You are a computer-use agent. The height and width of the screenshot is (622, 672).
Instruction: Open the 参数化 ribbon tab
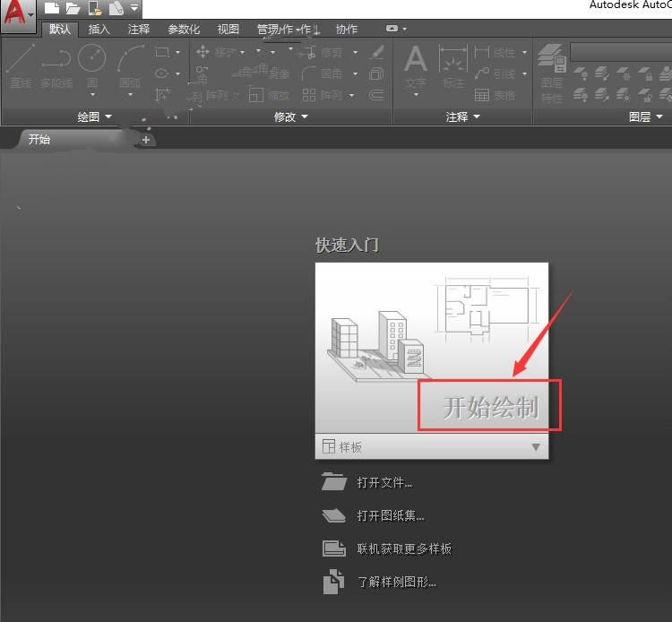point(184,30)
